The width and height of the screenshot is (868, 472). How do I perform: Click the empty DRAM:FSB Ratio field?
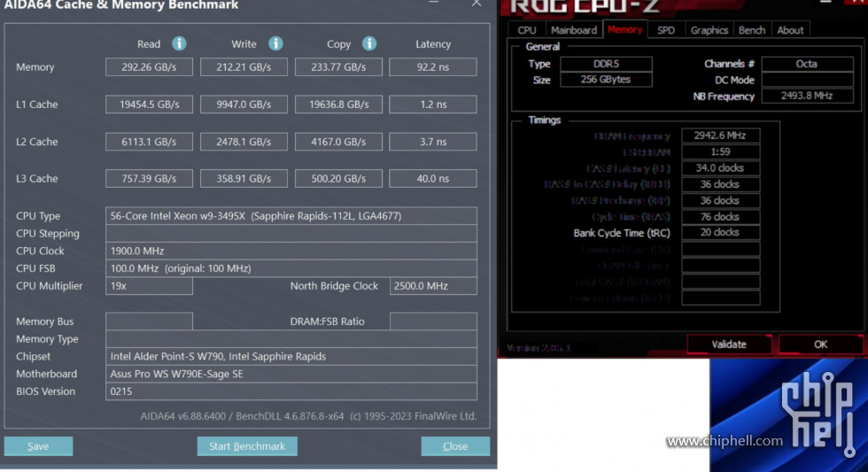(433, 321)
